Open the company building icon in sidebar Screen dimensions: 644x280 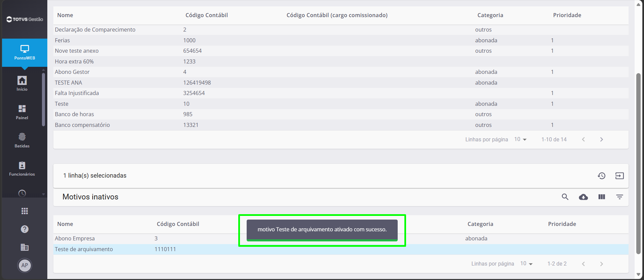pyautogui.click(x=24, y=247)
